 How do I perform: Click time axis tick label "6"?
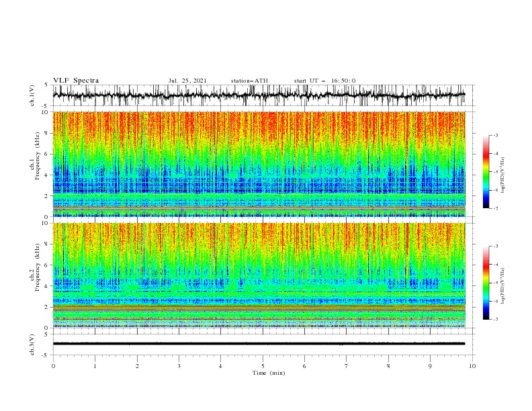(x=304, y=366)
